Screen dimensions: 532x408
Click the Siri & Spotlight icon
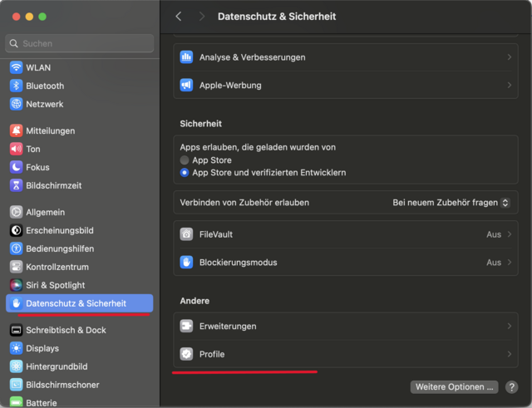17,285
